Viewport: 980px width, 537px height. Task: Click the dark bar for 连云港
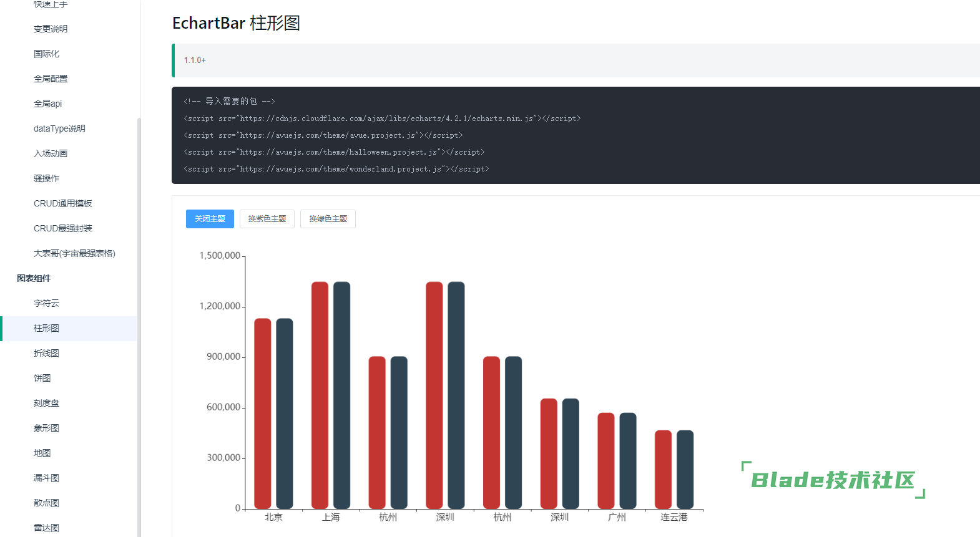point(685,470)
